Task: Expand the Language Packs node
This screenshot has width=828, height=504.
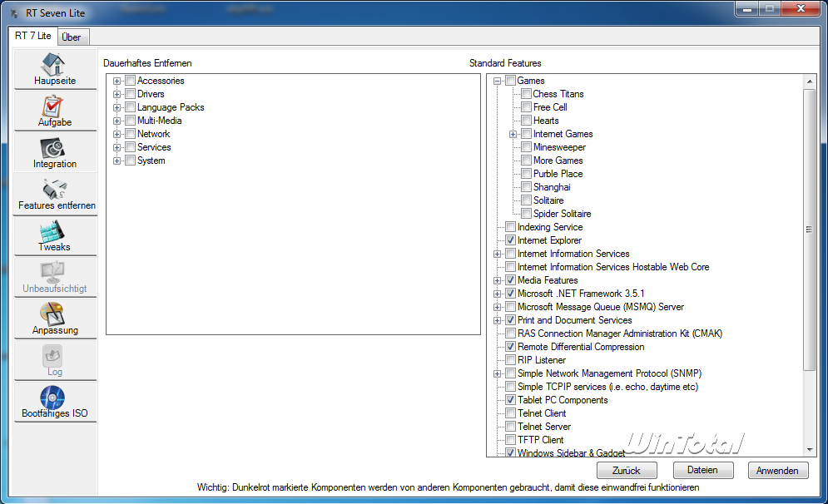Action: [x=117, y=107]
